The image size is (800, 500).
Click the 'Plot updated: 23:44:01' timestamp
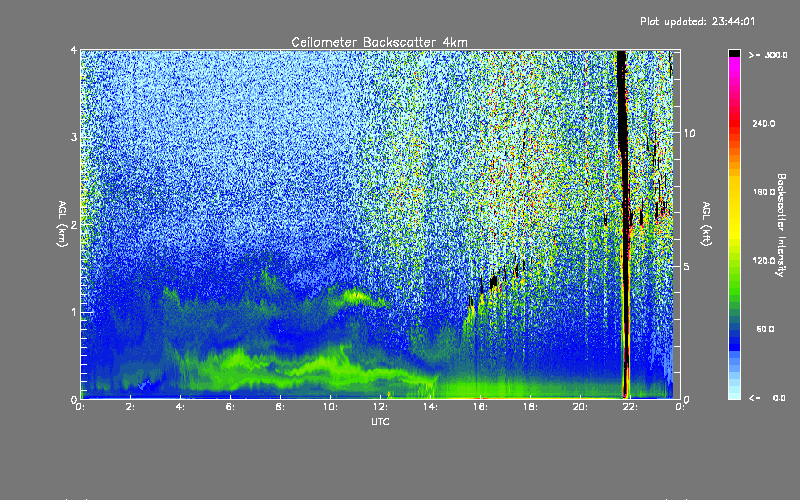(x=697, y=21)
